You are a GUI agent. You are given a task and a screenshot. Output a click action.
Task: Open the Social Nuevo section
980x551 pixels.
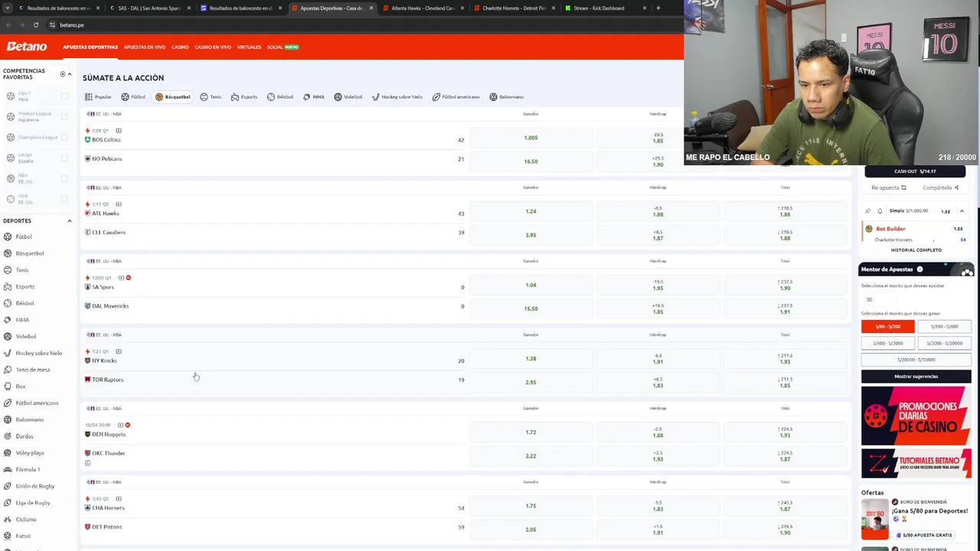[283, 47]
